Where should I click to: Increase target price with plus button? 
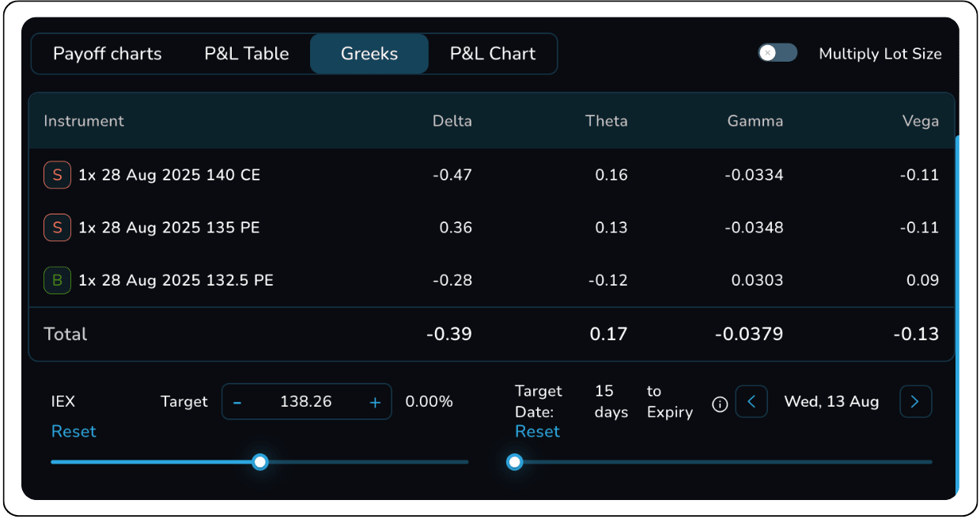coord(375,402)
